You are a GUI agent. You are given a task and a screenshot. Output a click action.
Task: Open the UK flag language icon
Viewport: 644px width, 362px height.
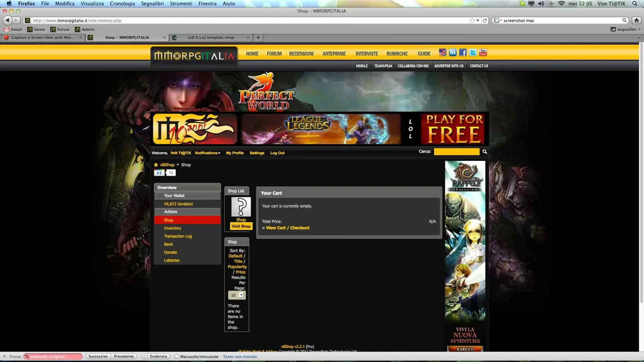coord(442,52)
